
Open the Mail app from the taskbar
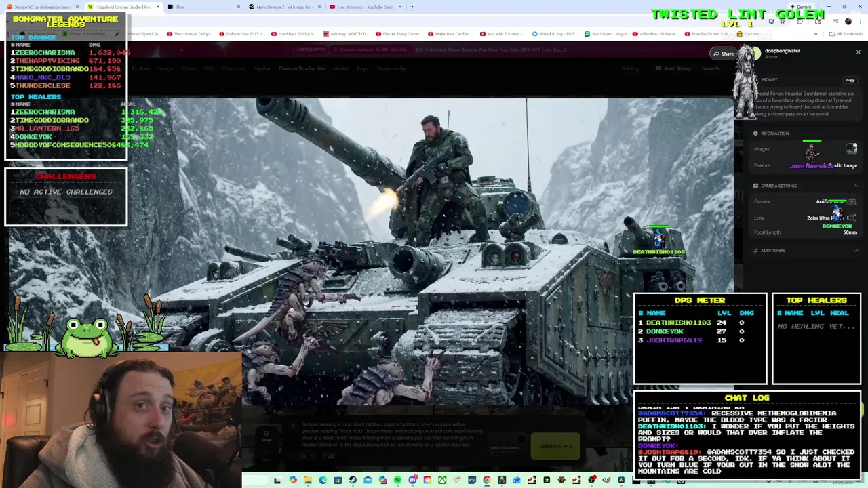pos(368,480)
